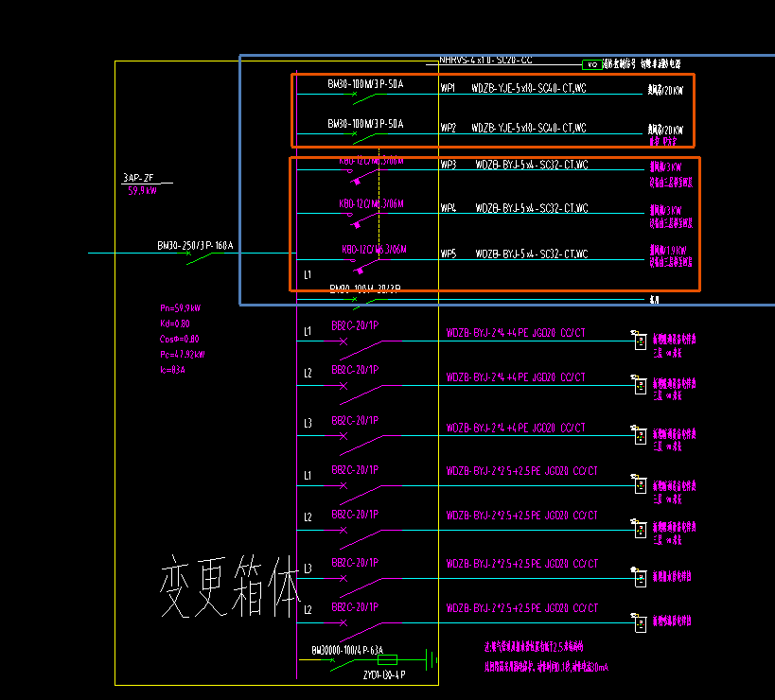Select the WP3 circuit label
Image resolution: width=775 pixels, height=700 pixels.
pyautogui.click(x=449, y=165)
